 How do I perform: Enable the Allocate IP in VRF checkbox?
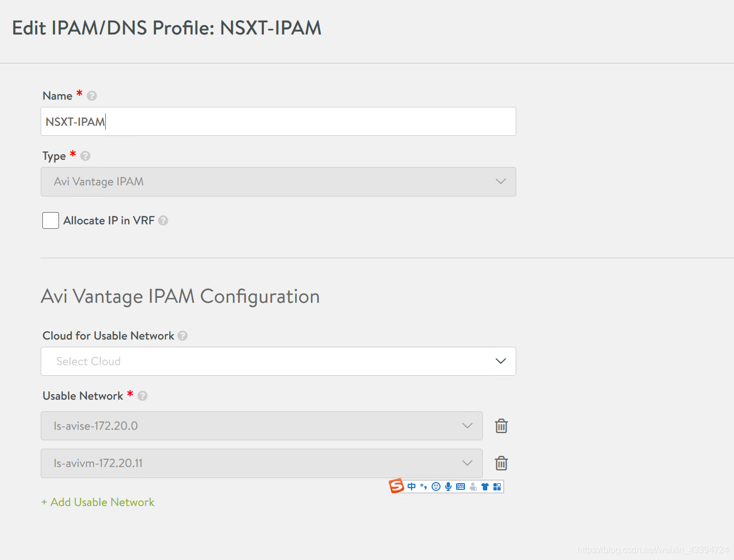51,220
